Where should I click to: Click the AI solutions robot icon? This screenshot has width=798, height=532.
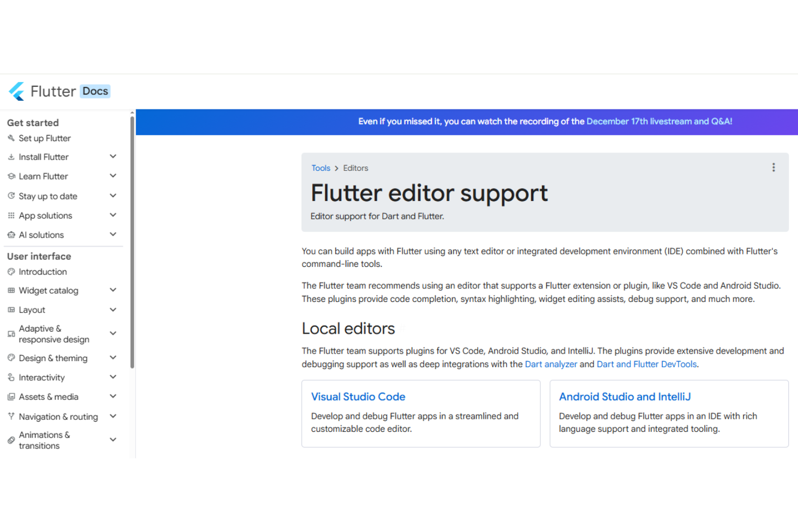(11, 235)
